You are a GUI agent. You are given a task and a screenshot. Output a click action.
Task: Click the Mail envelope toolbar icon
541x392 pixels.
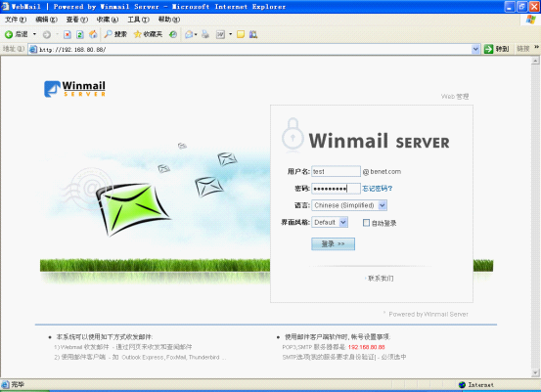[189, 34]
